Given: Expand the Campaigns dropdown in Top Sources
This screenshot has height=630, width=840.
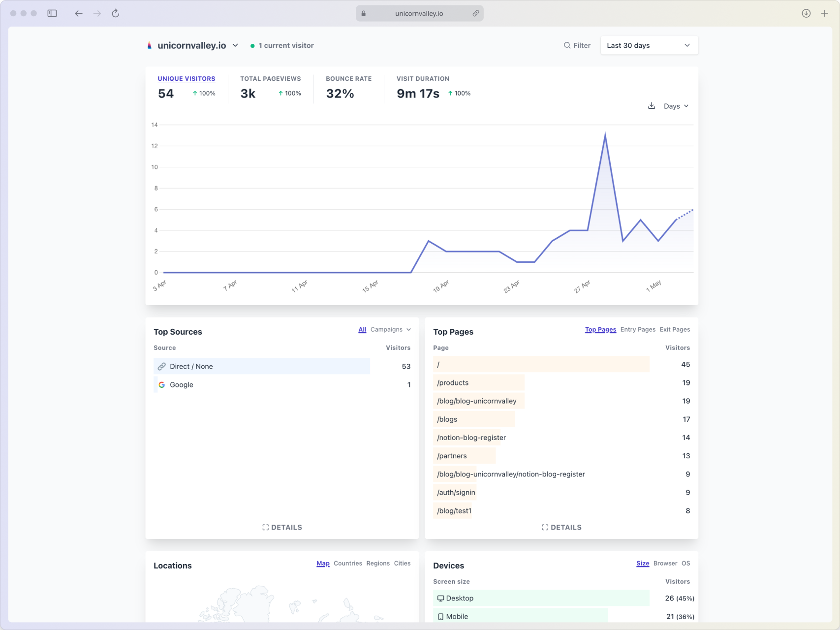Looking at the screenshot, I should (391, 330).
